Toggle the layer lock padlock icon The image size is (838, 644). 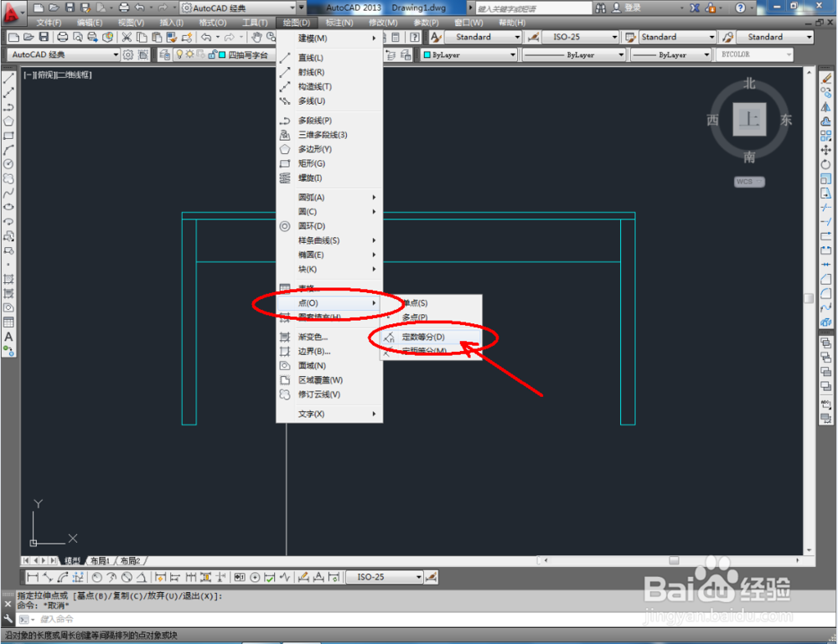coord(212,54)
